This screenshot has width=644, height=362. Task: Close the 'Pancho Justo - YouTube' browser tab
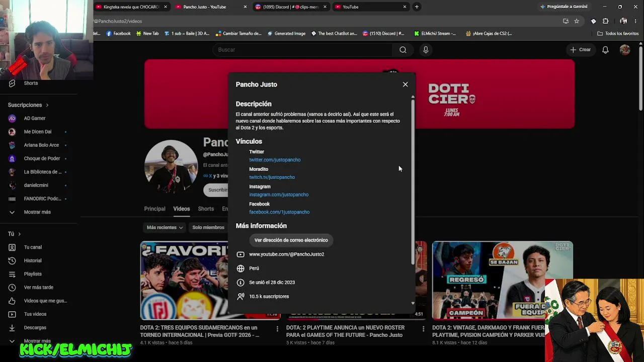click(x=245, y=7)
